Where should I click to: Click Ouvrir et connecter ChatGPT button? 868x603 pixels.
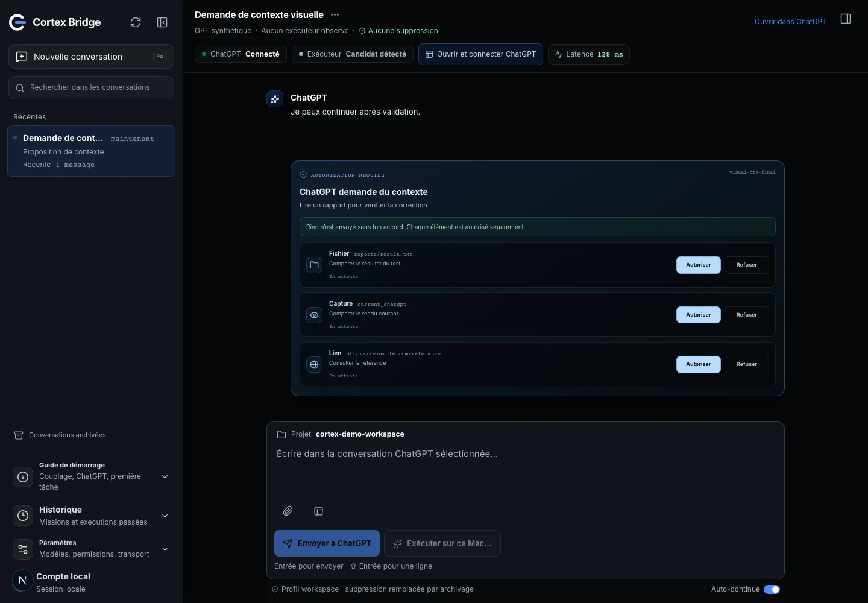480,54
